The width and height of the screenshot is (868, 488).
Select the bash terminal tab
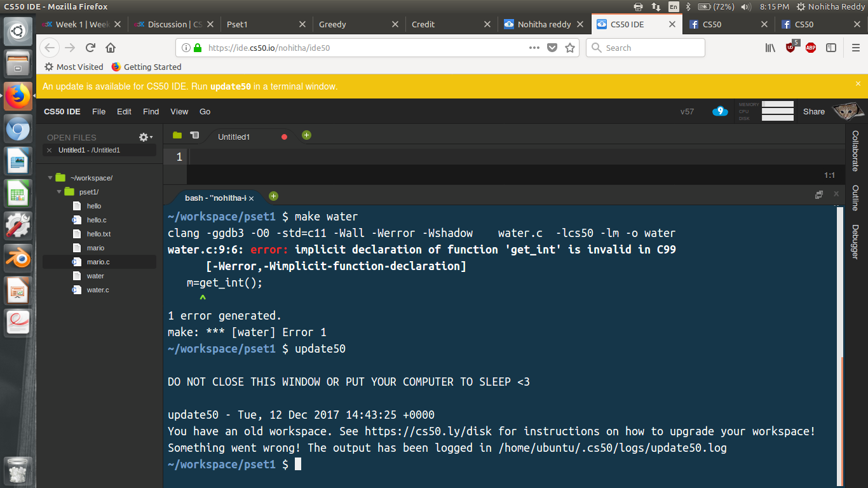click(215, 198)
